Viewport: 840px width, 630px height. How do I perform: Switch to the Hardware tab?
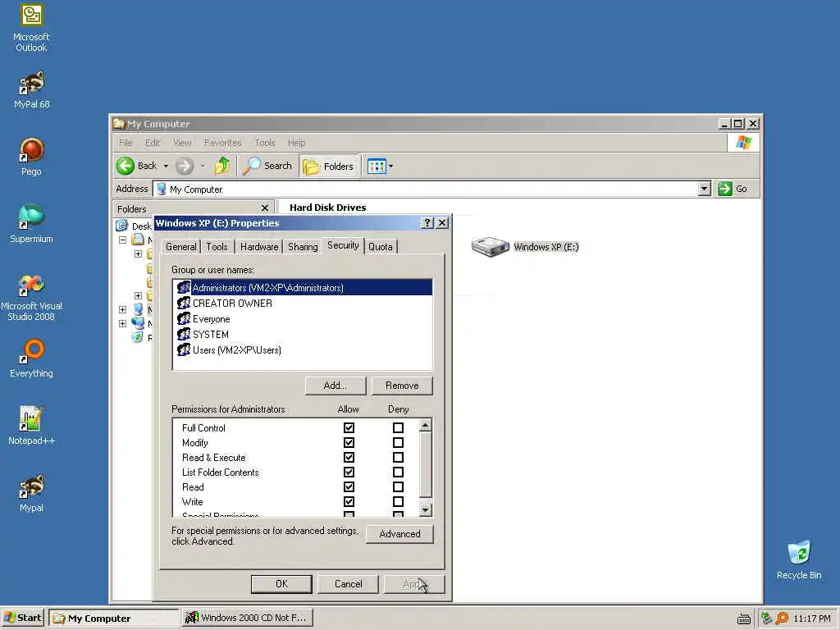pyautogui.click(x=259, y=246)
